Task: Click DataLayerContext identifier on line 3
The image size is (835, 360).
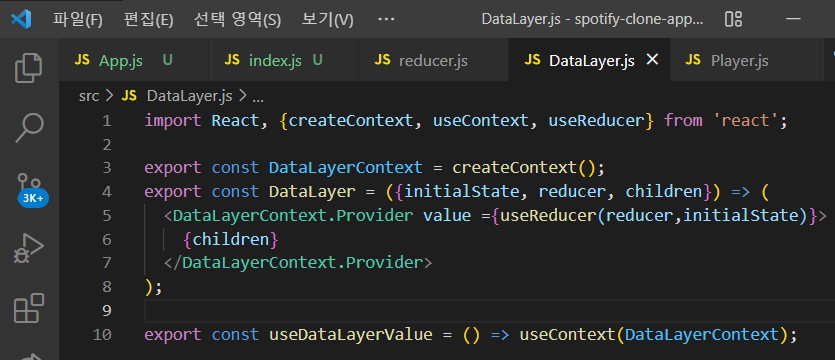Action: pyautogui.click(x=346, y=168)
